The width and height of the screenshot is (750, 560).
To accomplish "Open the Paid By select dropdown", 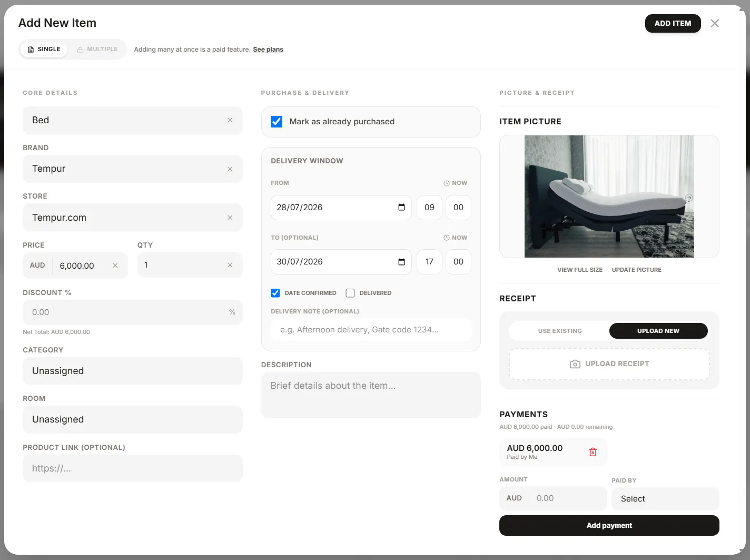I will pyautogui.click(x=665, y=498).
